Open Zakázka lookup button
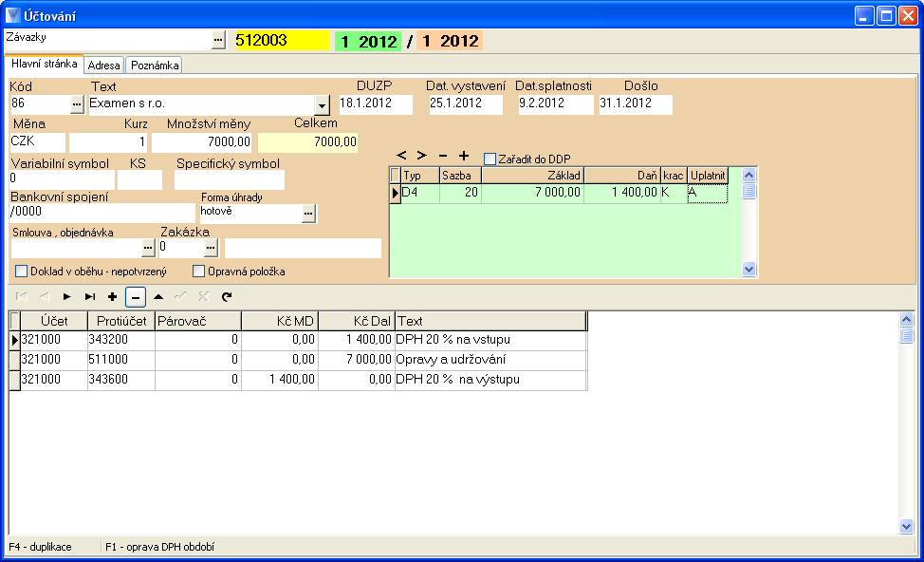Viewport: 924px width, 562px height. 211,248
